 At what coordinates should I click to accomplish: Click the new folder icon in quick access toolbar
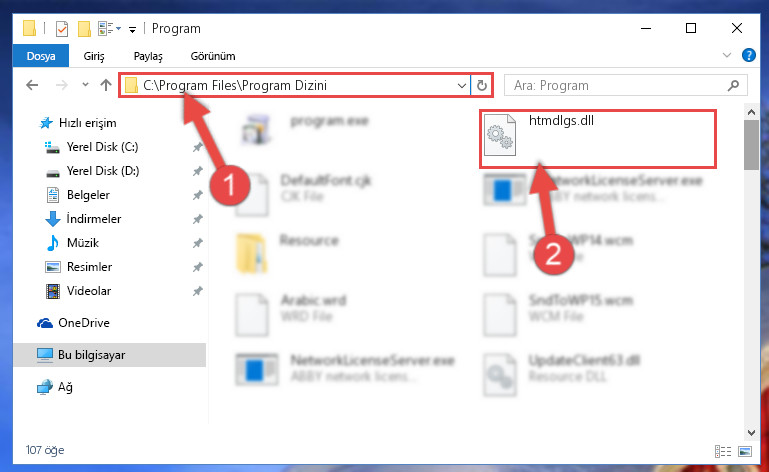(84, 29)
